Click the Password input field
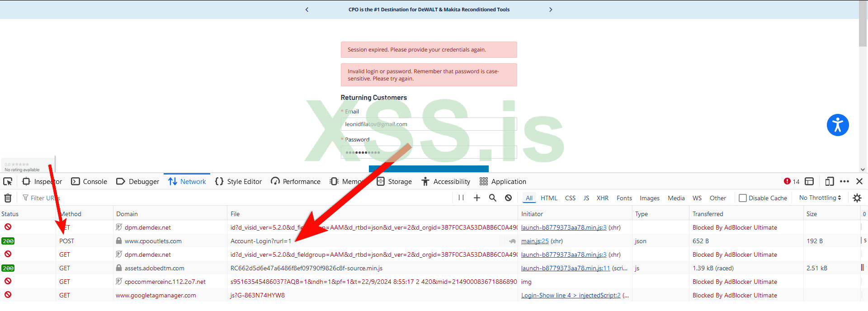The image size is (868, 311). pos(429,152)
